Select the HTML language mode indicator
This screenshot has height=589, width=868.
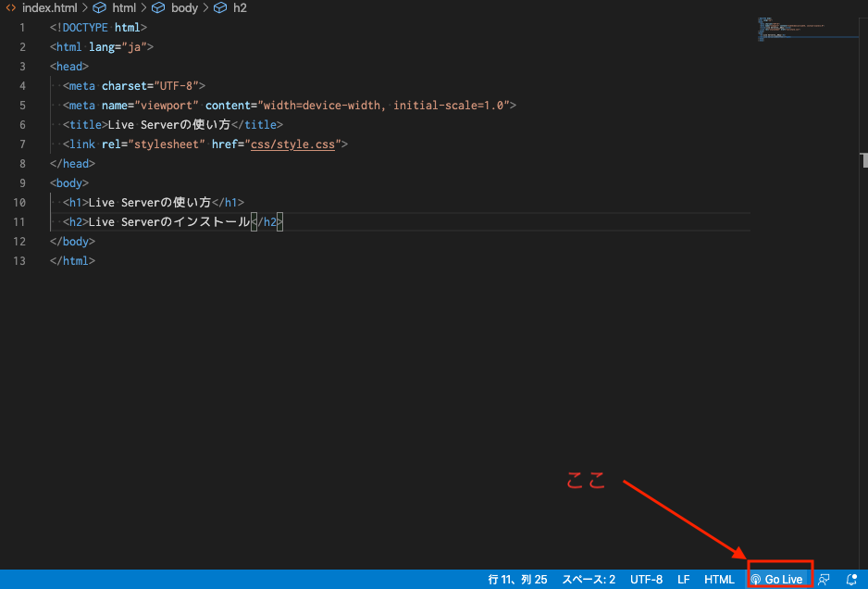[x=719, y=579]
